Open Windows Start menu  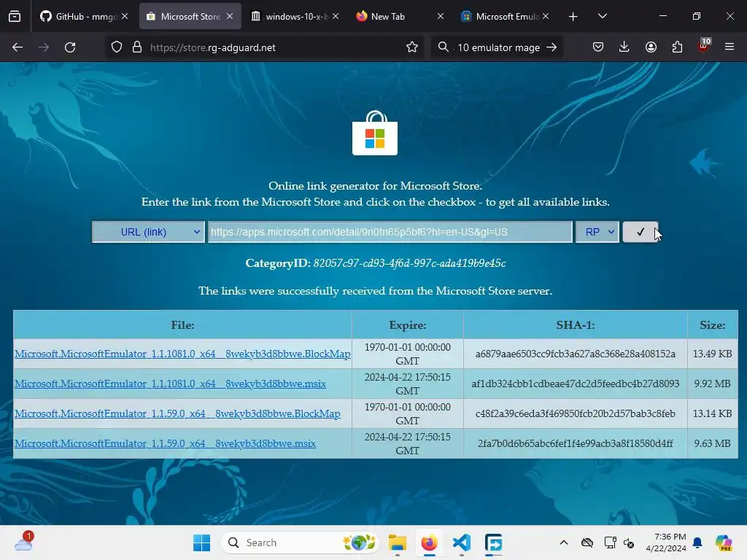click(201, 542)
